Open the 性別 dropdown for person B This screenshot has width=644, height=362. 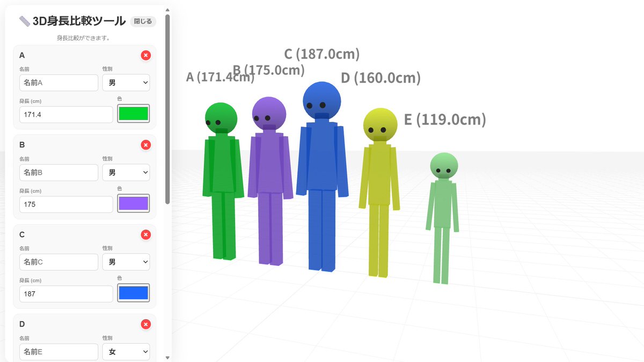(x=126, y=172)
